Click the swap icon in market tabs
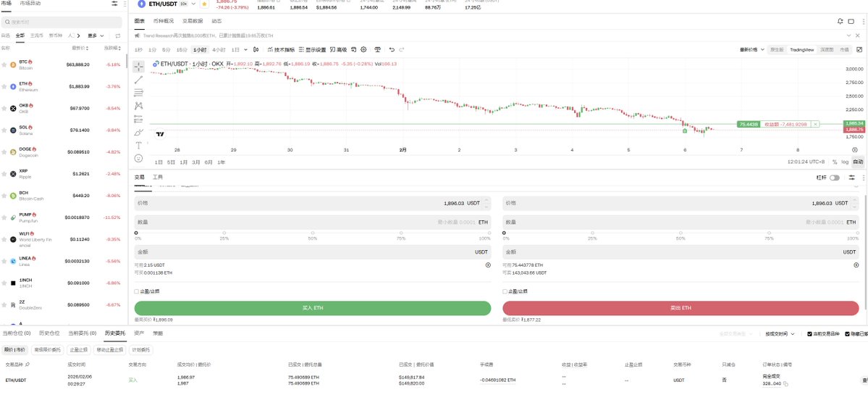The height and width of the screenshot is (395, 868). click(118, 36)
